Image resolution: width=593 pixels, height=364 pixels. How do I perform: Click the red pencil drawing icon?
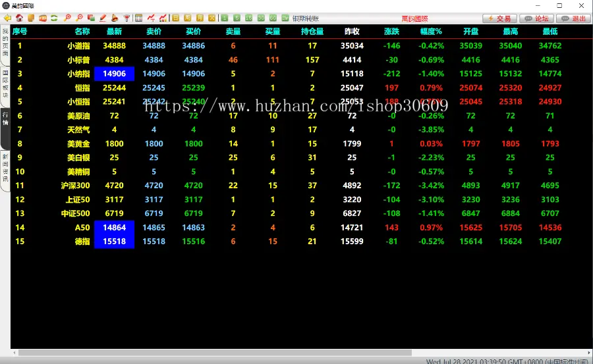point(103,18)
